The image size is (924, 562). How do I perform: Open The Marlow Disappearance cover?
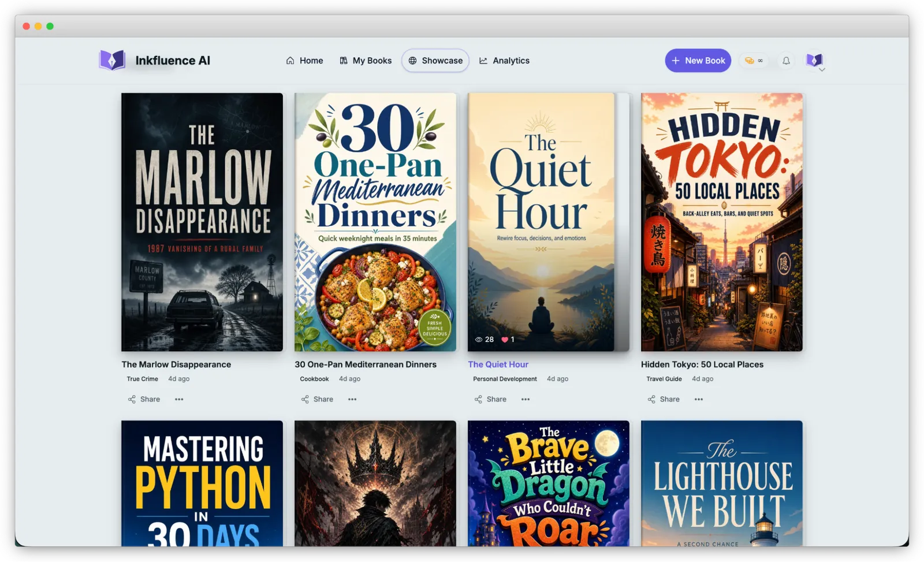(x=202, y=222)
